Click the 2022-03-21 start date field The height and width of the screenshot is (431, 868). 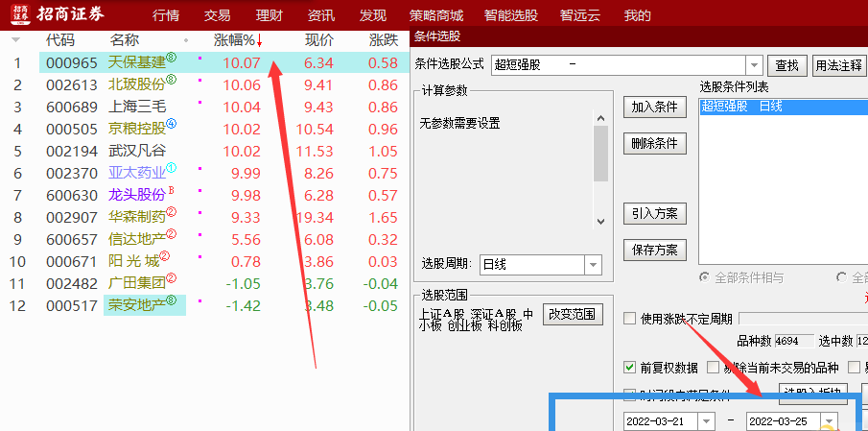coord(662,421)
